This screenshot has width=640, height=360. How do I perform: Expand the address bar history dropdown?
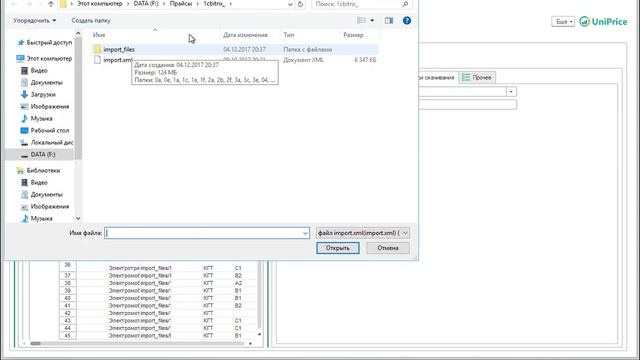click(x=290, y=4)
